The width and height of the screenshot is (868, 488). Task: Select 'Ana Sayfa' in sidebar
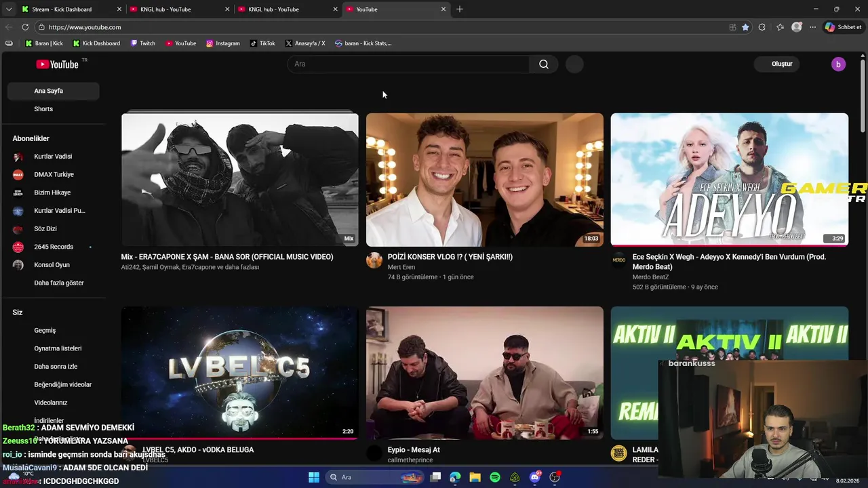coord(53,91)
